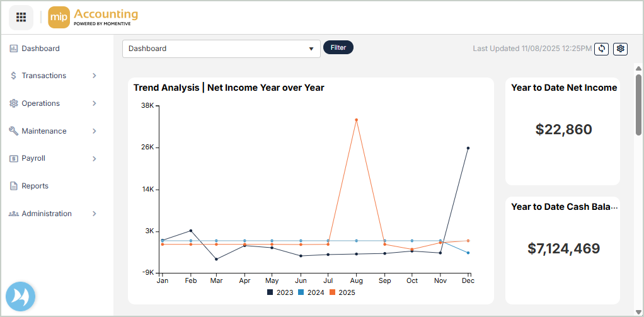The height and width of the screenshot is (317, 644).
Task: Click the Reports document icon
Action: 13,186
